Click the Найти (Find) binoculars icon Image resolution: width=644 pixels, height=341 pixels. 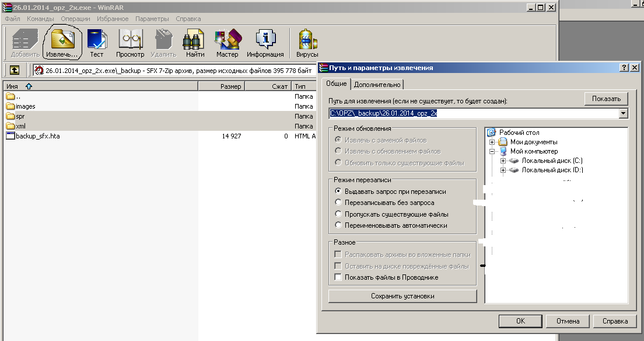pyautogui.click(x=195, y=41)
